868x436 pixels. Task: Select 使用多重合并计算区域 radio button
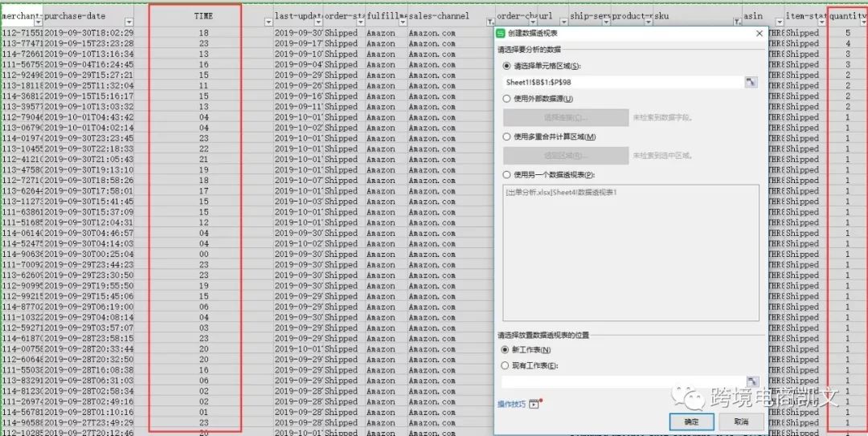[x=506, y=137]
